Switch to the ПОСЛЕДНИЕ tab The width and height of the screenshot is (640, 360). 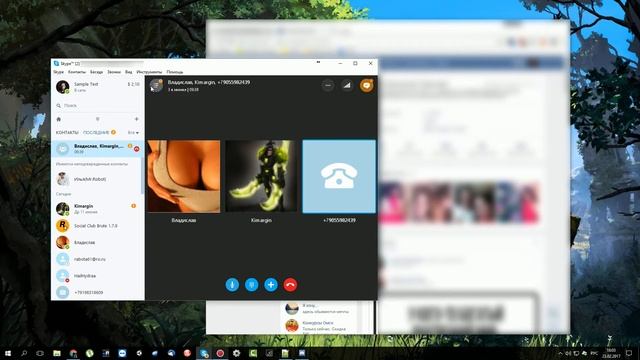(x=96, y=133)
